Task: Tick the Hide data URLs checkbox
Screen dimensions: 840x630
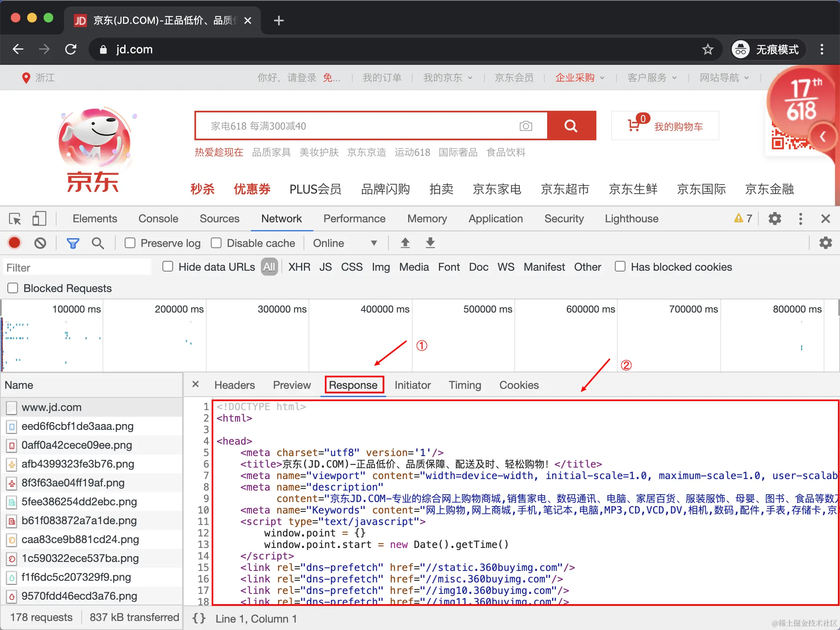Action: pos(168,267)
